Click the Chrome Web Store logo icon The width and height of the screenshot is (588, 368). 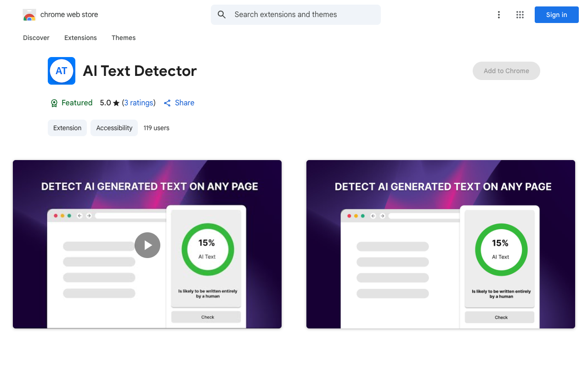coord(29,15)
